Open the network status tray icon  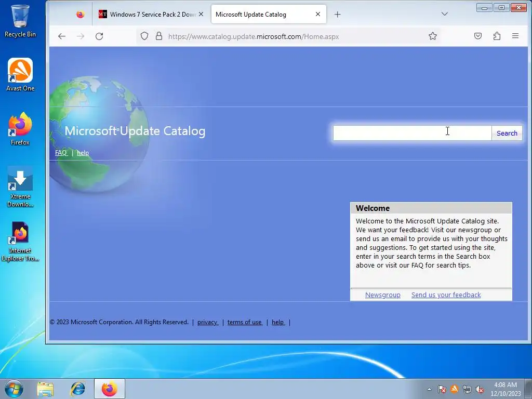467,389
